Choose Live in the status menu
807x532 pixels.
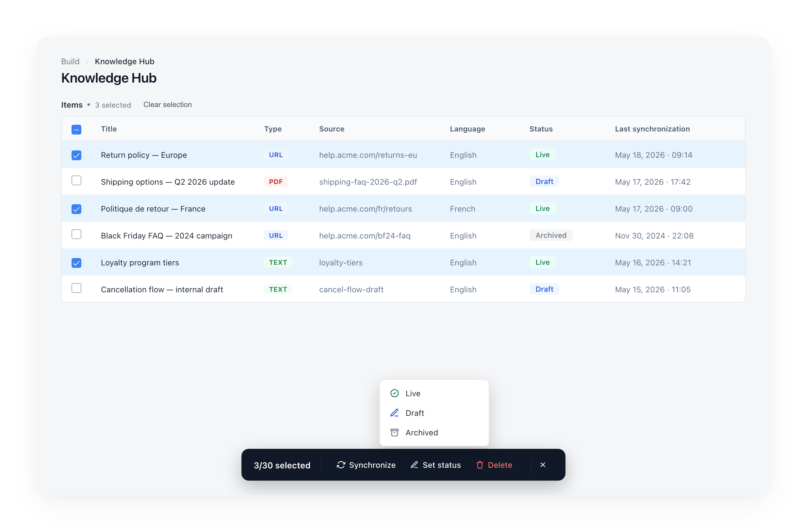click(x=434, y=393)
